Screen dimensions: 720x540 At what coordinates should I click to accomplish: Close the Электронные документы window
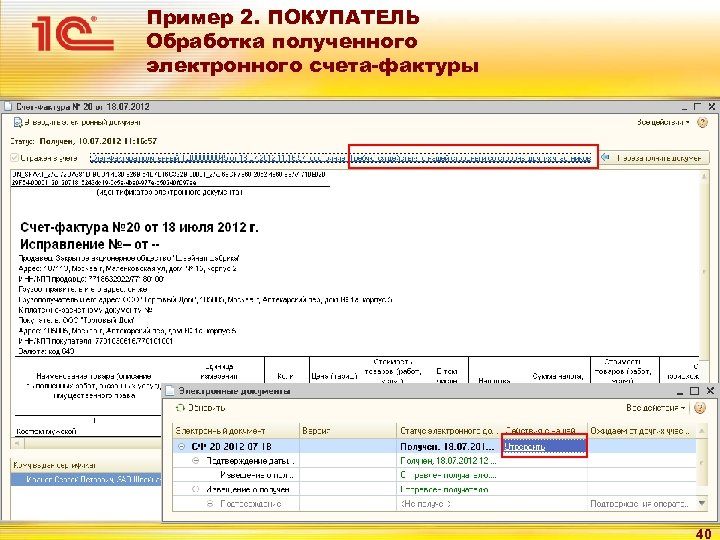[x=710, y=391]
